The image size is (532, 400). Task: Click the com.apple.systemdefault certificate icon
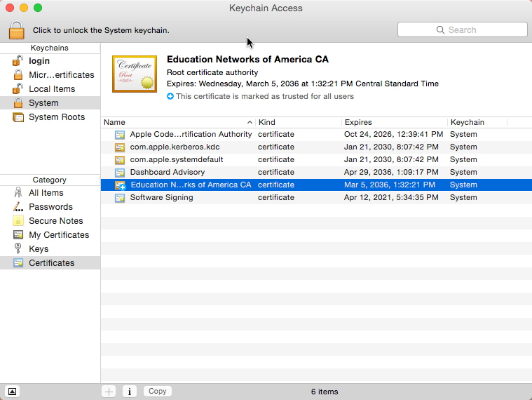pyautogui.click(x=120, y=159)
